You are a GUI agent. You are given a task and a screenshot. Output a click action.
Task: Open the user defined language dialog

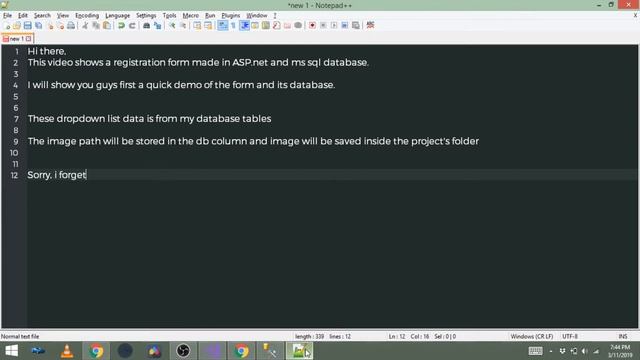tap(255, 25)
